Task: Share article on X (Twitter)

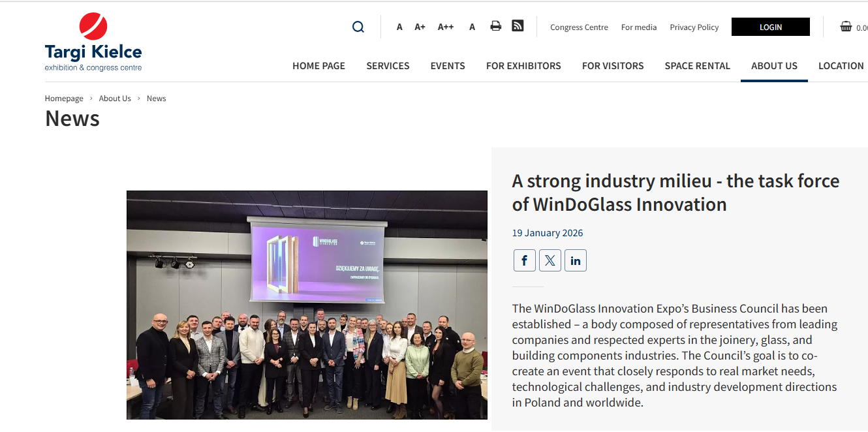Action: click(550, 260)
